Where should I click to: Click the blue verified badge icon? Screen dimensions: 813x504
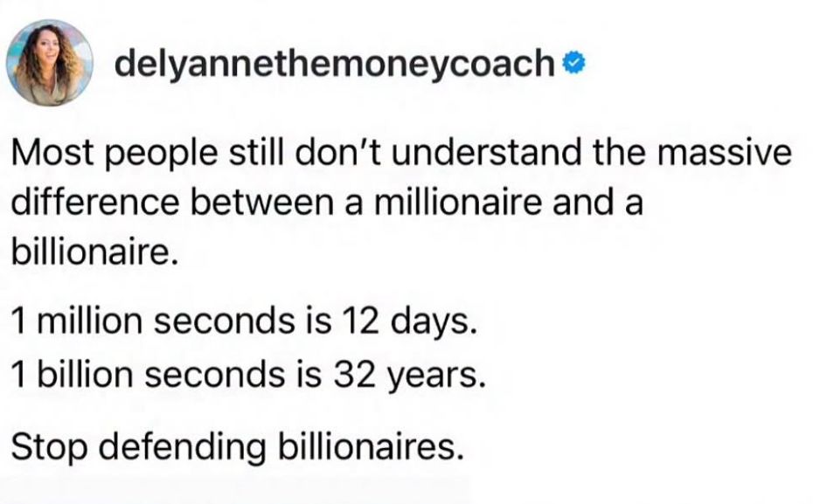pos(574,63)
